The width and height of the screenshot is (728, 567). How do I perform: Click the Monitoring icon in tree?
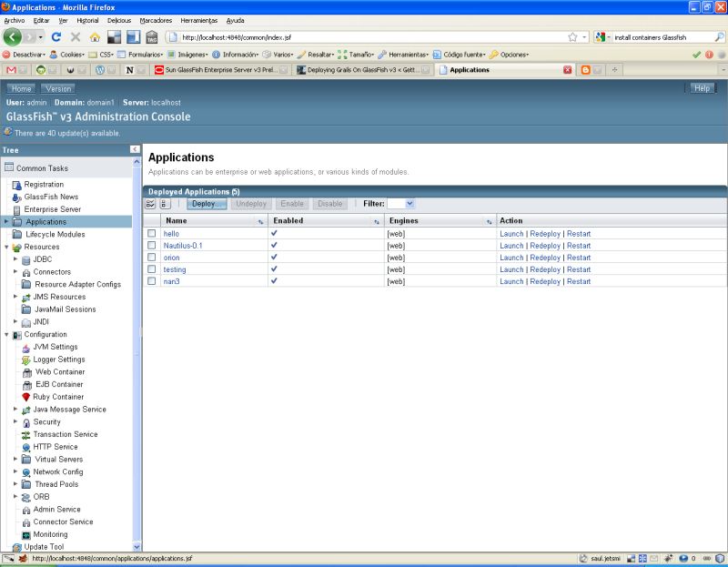click(x=26, y=534)
